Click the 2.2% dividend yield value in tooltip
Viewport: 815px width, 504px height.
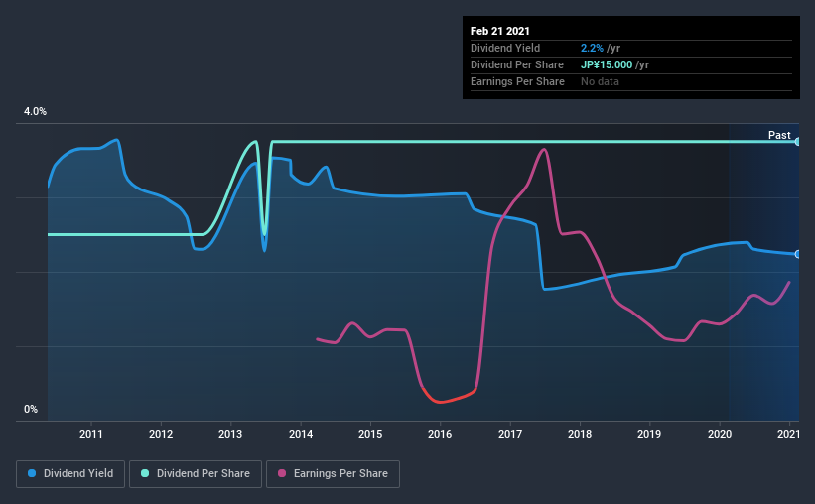pos(592,48)
